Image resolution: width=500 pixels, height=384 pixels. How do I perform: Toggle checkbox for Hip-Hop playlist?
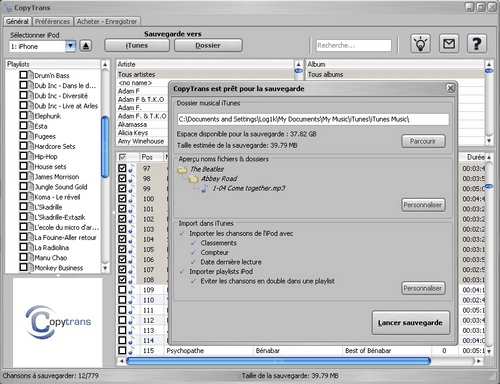(x=23, y=156)
